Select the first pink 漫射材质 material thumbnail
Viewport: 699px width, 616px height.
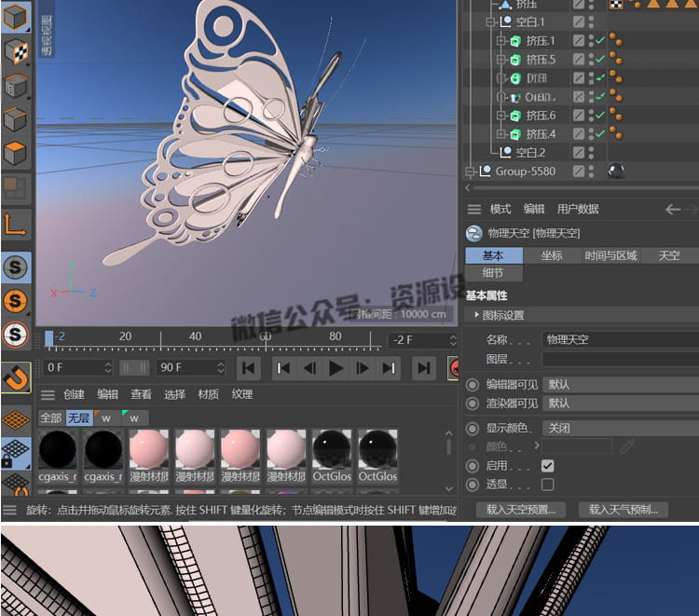click(x=149, y=449)
